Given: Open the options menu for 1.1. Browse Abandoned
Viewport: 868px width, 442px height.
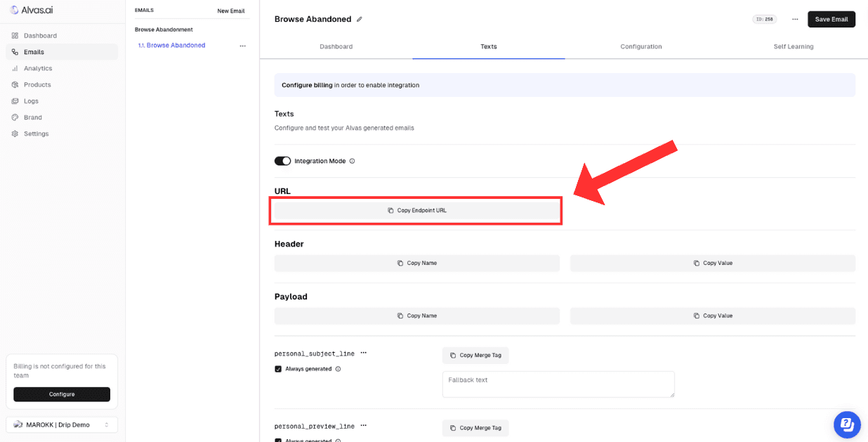Looking at the screenshot, I should (x=243, y=46).
